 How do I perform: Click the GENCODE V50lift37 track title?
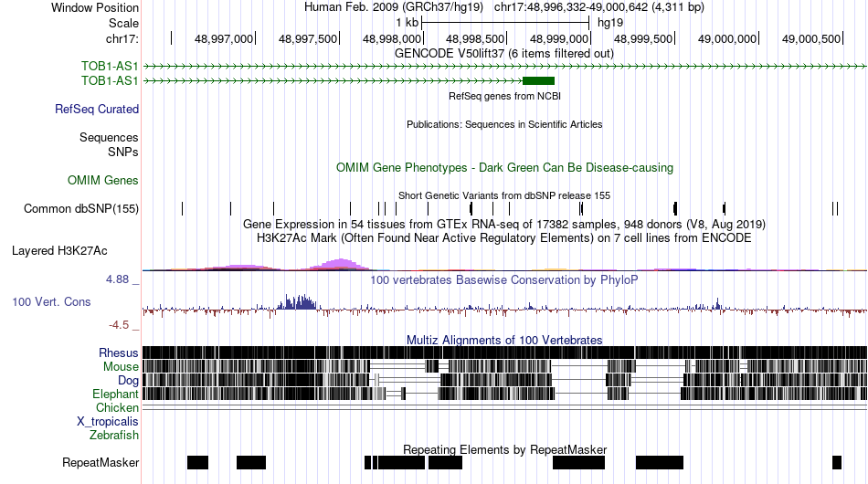pyautogui.click(x=504, y=54)
